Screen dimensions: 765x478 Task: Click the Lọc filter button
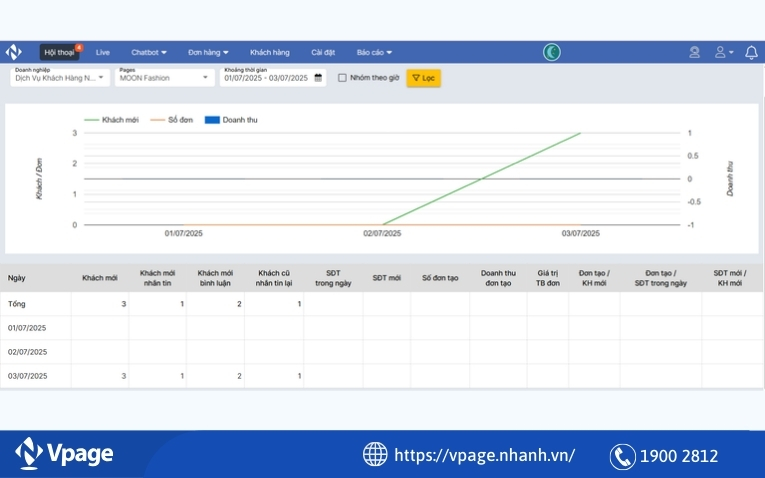pos(423,78)
